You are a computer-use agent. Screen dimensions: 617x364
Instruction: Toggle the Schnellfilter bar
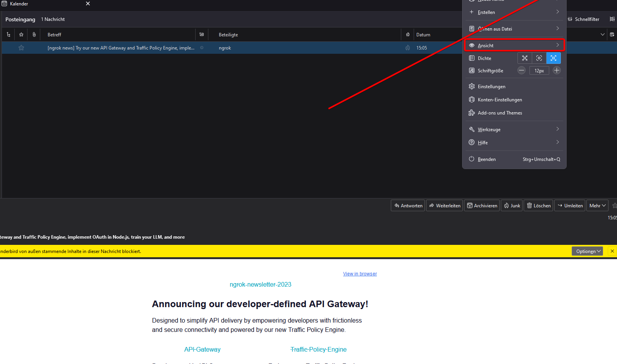pyautogui.click(x=583, y=19)
